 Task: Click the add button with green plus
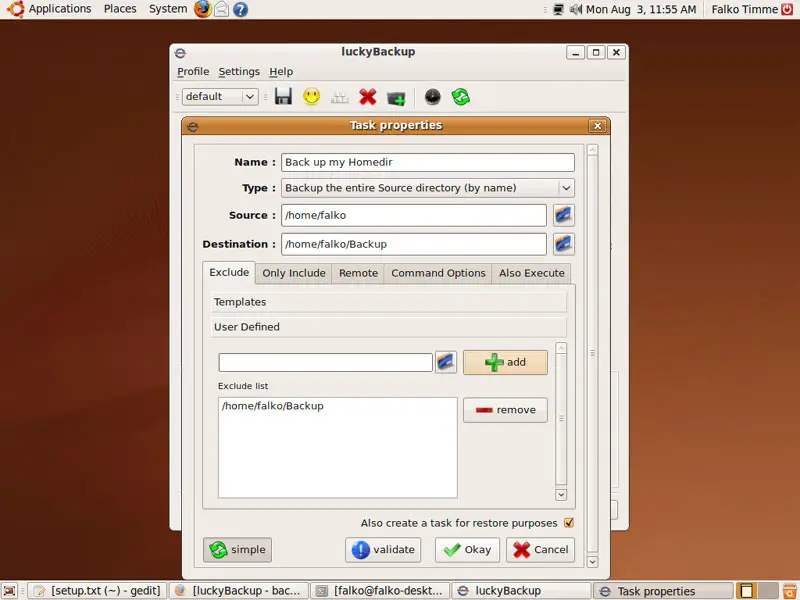[x=505, y=362]
